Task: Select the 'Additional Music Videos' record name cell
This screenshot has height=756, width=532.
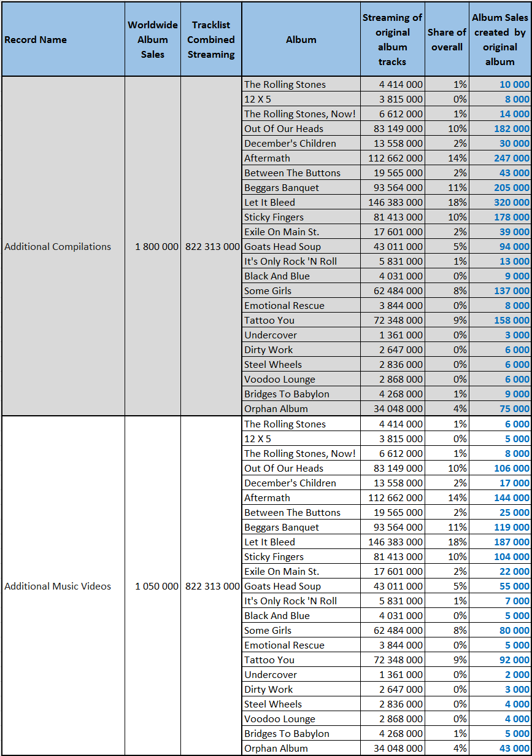Action: tap(63, 586)
